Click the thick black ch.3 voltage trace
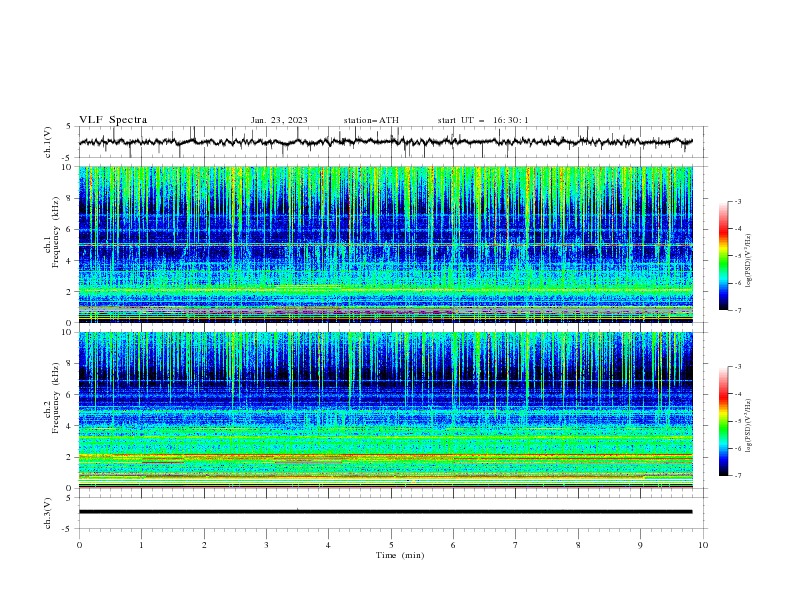Image resolution: width=792 pixels, height=612 pixels. (x=386, y=512)
